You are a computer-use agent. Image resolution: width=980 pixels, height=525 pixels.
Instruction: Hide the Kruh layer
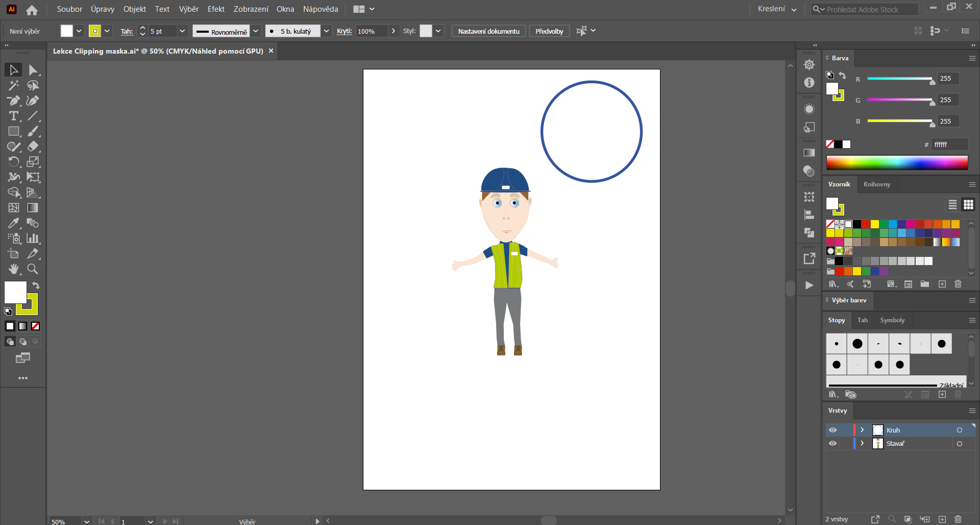pyautogui.click(x=833, y=430)
